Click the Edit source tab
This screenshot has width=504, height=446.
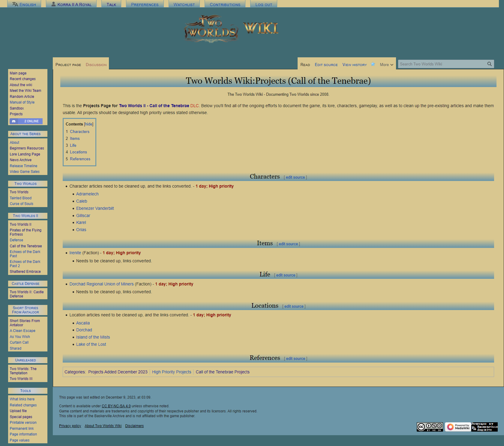point(326,65)
